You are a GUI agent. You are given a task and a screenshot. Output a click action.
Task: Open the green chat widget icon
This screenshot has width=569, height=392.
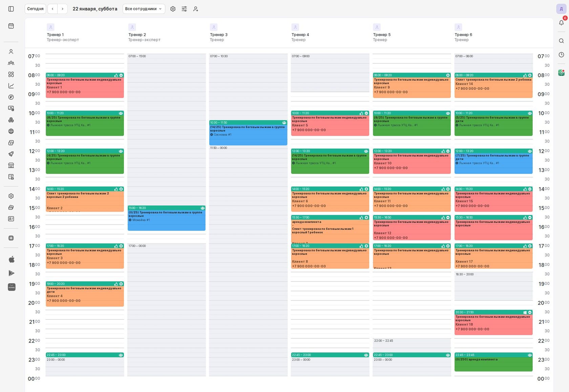point(562,73)
